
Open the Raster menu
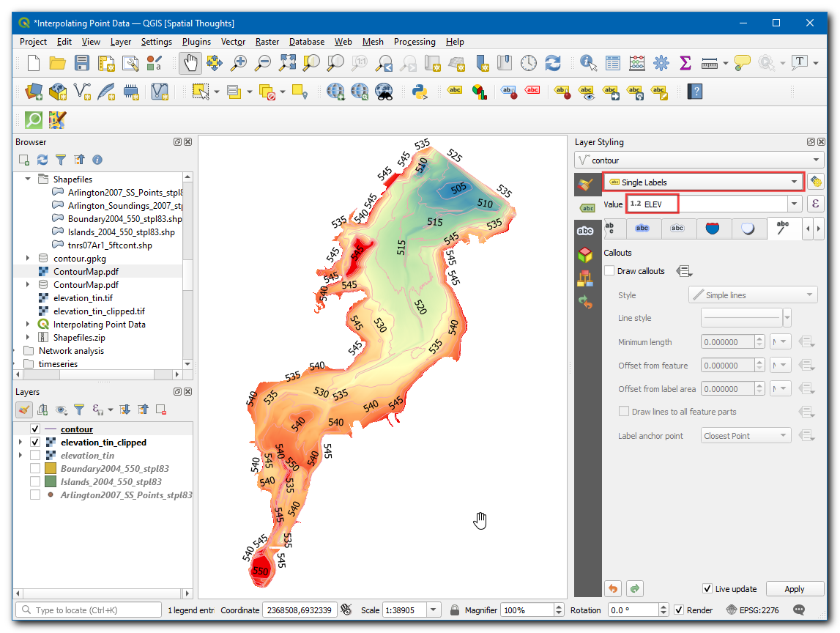[267, 42]
